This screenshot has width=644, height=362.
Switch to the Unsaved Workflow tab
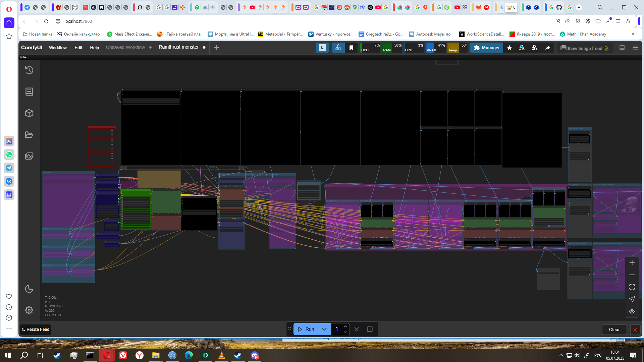click(x=125, y=47)
